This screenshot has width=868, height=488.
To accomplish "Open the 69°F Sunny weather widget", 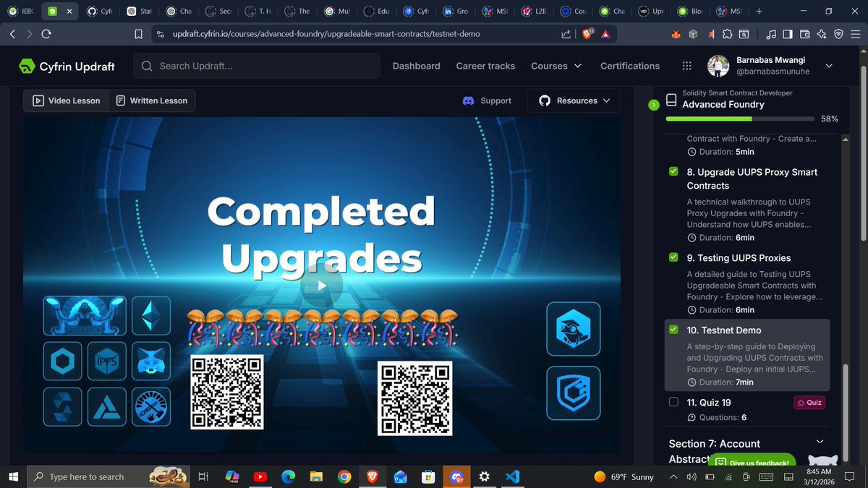I will 624,476.
